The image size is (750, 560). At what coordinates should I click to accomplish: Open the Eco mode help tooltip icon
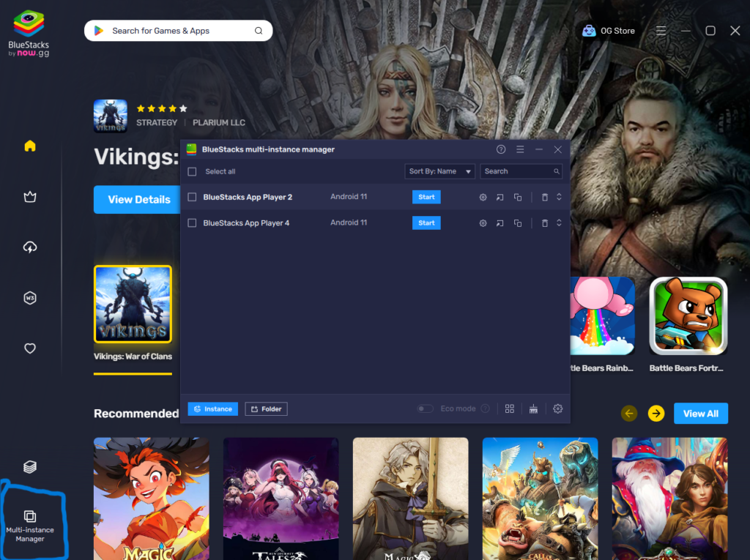pyautogui.click(x=485, y=408)
